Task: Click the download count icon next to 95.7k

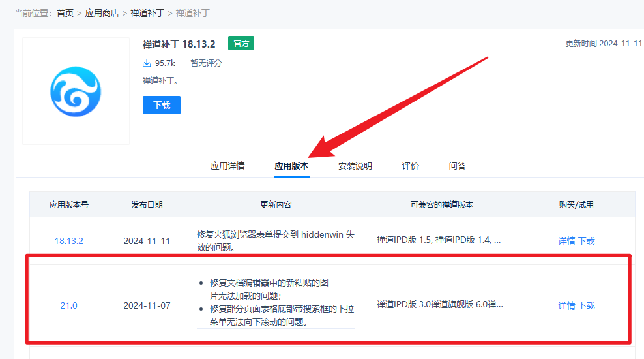Action: [147, 63]
